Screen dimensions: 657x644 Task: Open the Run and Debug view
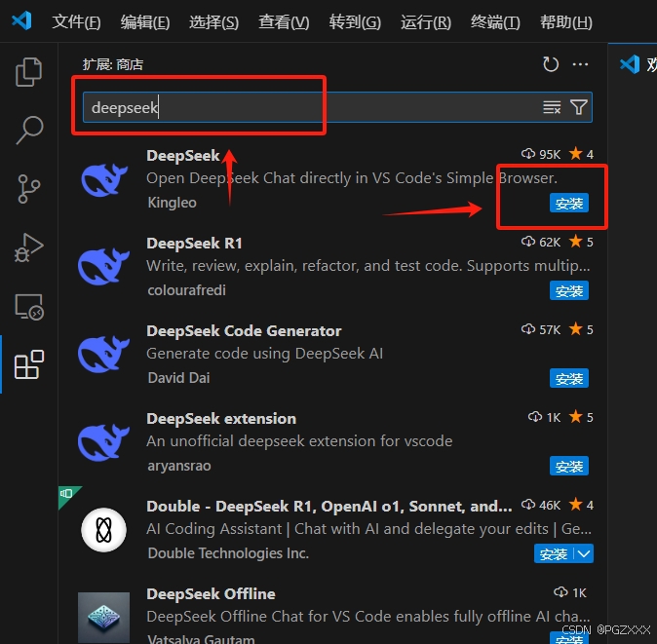28,247
